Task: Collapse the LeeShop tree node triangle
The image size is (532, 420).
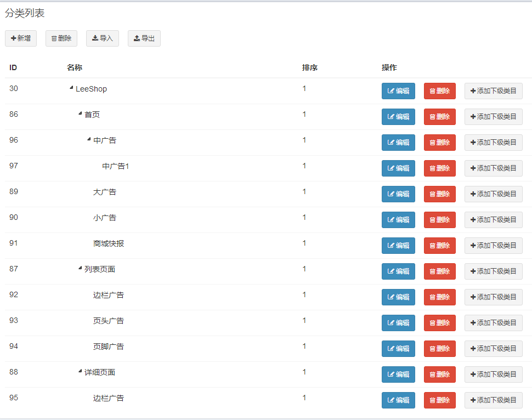Action: pos(71,88)
